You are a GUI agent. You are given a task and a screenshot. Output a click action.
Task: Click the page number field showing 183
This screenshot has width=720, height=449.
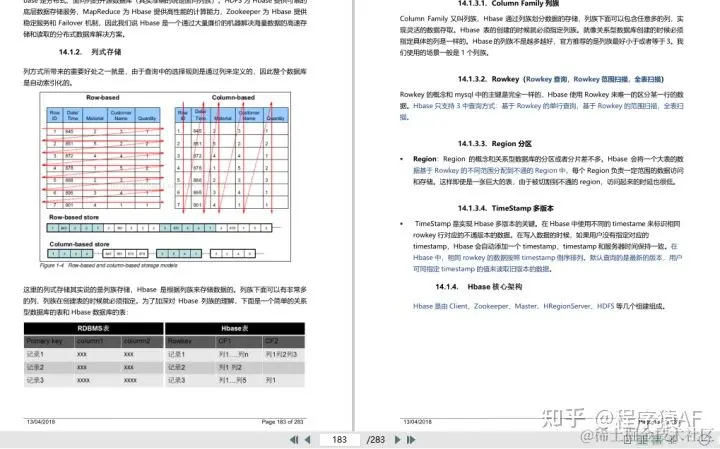coord(339,440)
